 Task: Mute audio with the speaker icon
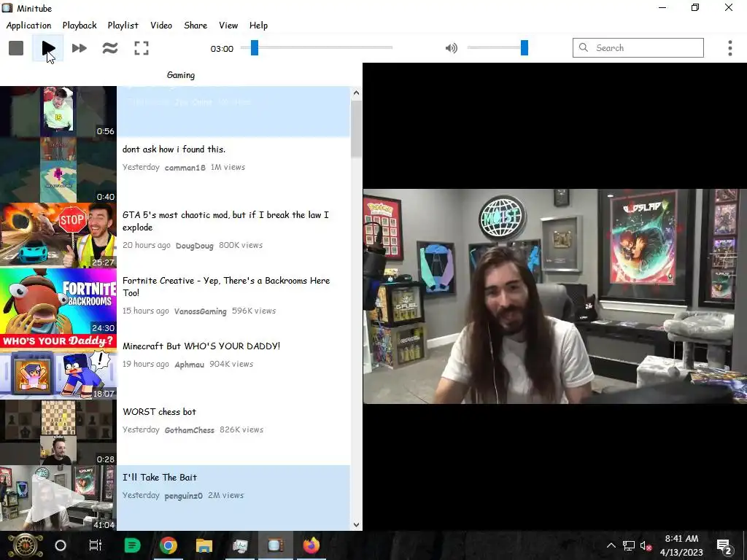click(x=451, y=48)
